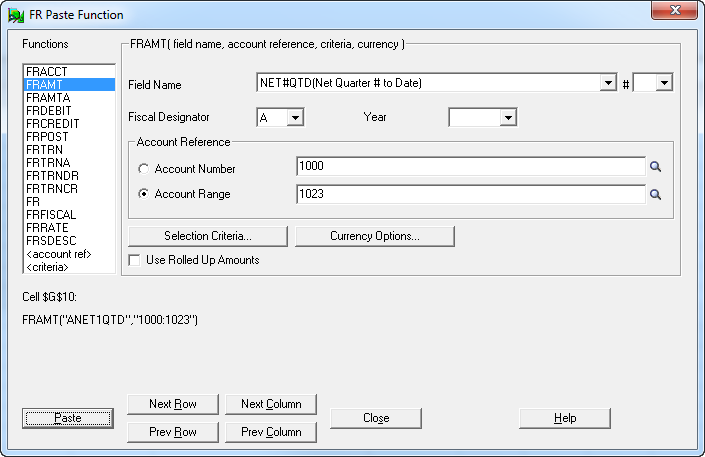Click the FR Paste Function title bar icon

coord(17,15)
